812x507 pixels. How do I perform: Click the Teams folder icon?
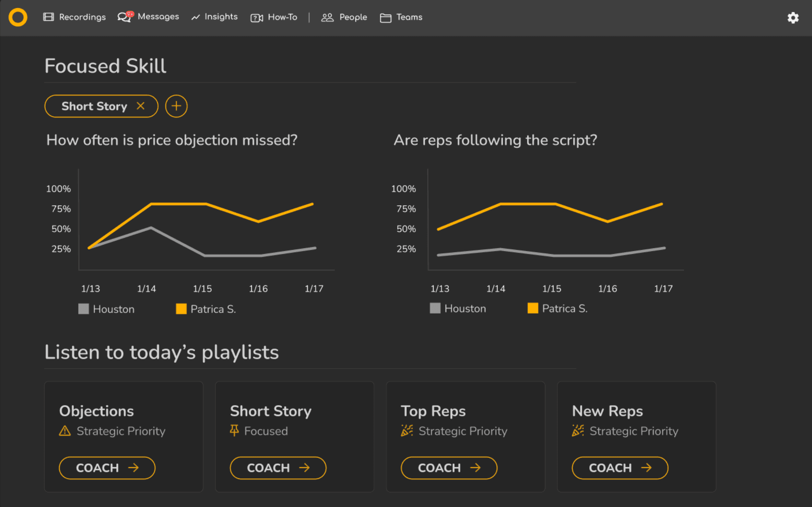[385, 18]
